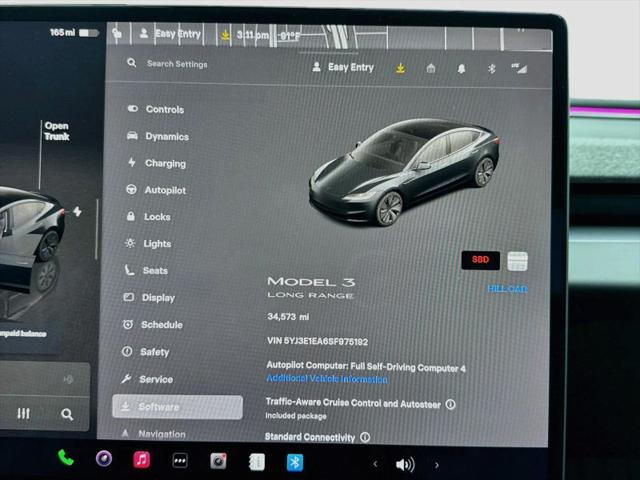This screenshot has width=640, height=480.
Task: Tap the 3:11 pm clock
Action: pos(253,35)
